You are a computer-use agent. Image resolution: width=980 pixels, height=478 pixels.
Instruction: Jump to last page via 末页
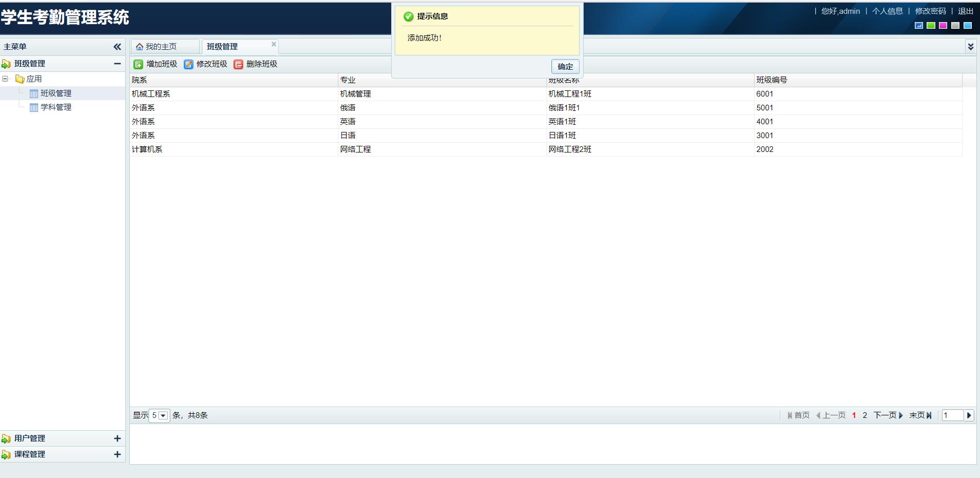tap(920, 415)
